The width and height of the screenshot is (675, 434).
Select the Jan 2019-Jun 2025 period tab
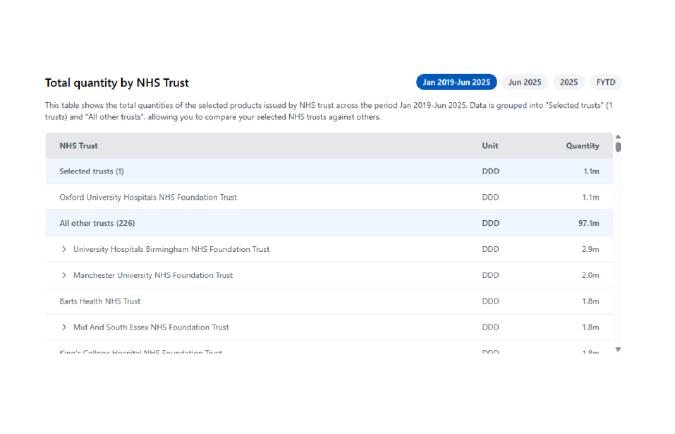pos(456,82)
